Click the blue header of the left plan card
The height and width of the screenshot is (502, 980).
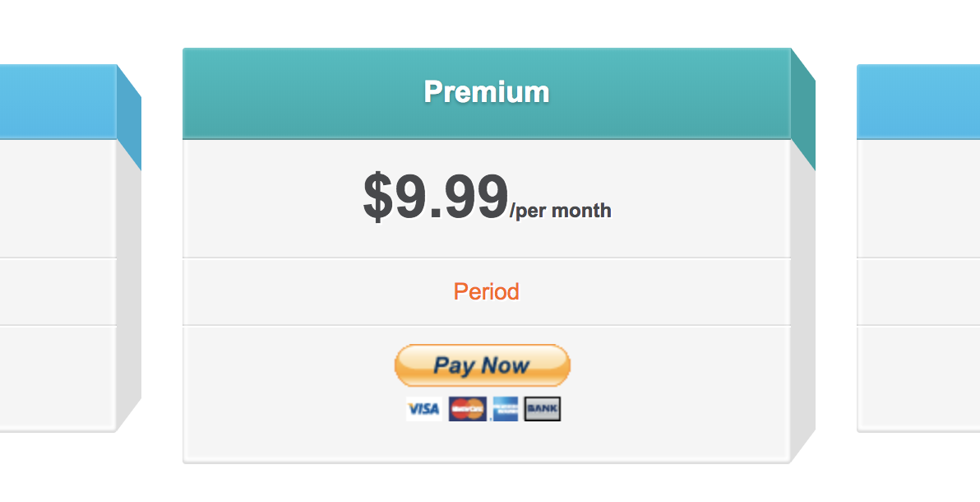click(x=58, y=101)
